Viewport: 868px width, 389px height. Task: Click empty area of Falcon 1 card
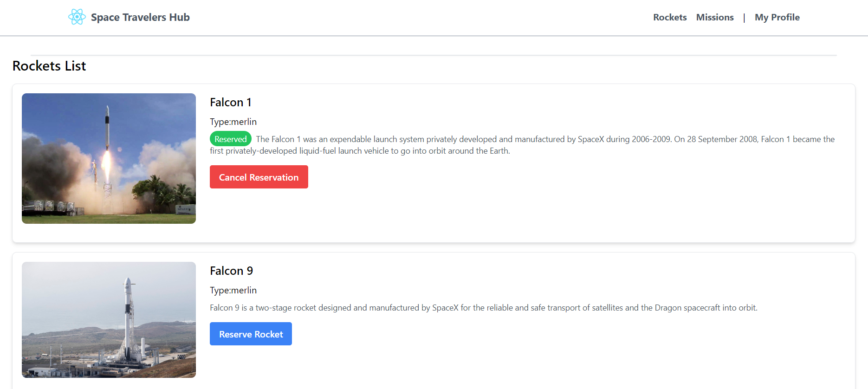point(557,204)
